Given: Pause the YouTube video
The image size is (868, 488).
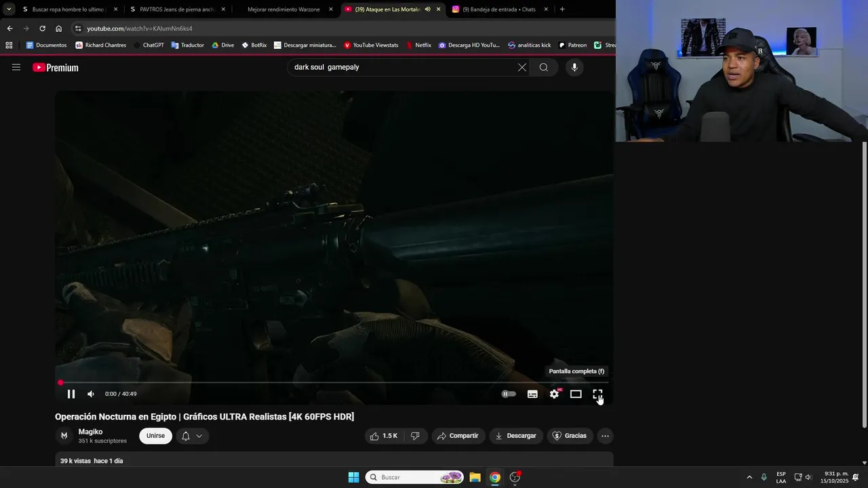Looking at the screenshot, I should 71,394.
